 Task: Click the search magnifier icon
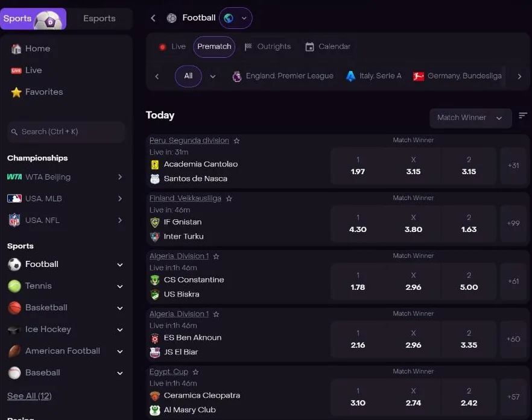[14, 132]
